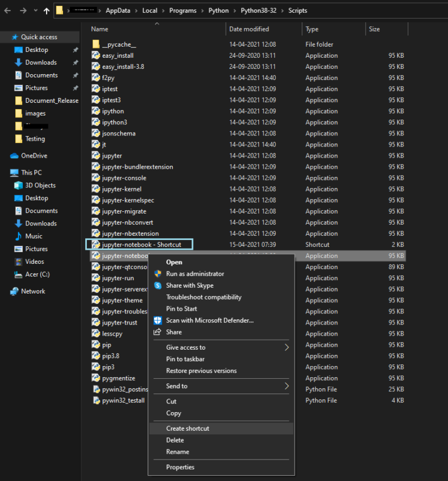
Task: Click the Music note icon
Action: 19,236
